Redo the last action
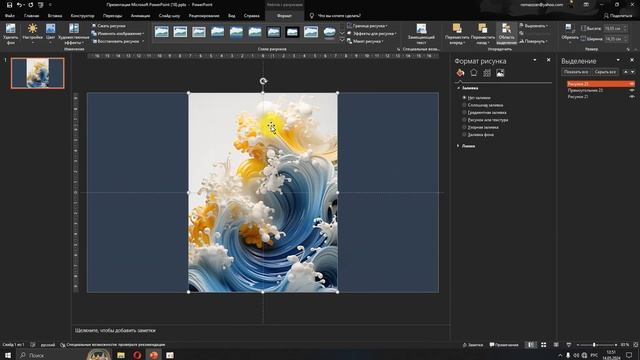The image size is (640, 360). pyautogui.click(x=31, y=5)
